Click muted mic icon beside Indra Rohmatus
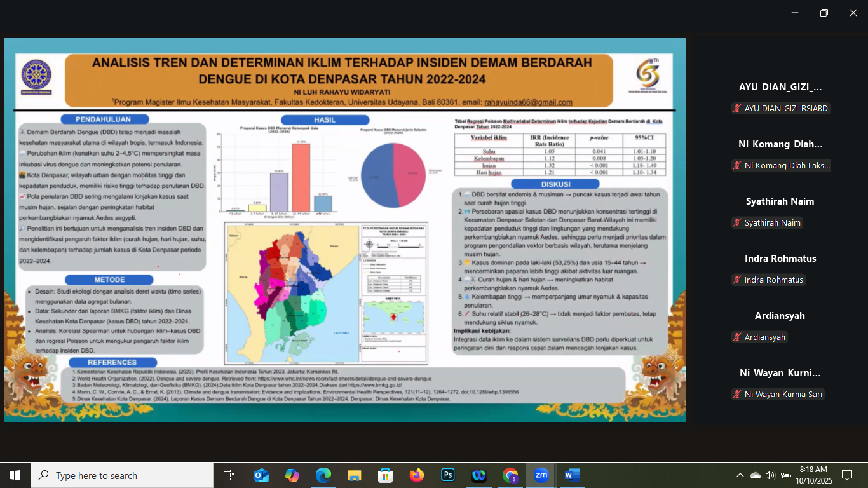Viewport: 868px width, 488px height. coord(737,280)
